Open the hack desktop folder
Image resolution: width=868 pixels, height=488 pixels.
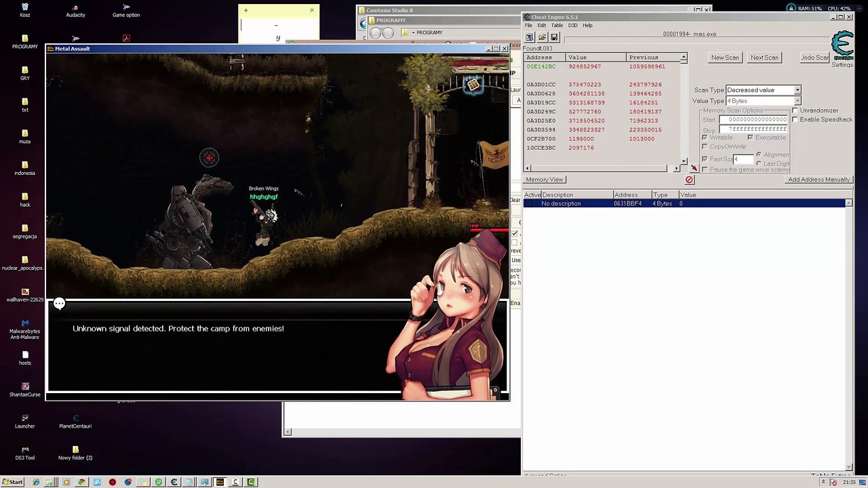coord(25,200)
